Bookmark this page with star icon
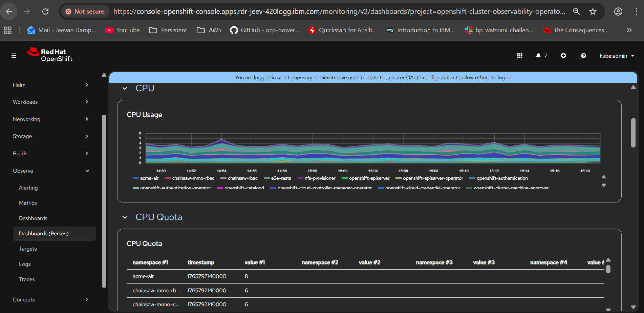The width and height of the screenshot is (644, 313). [593, 12]
